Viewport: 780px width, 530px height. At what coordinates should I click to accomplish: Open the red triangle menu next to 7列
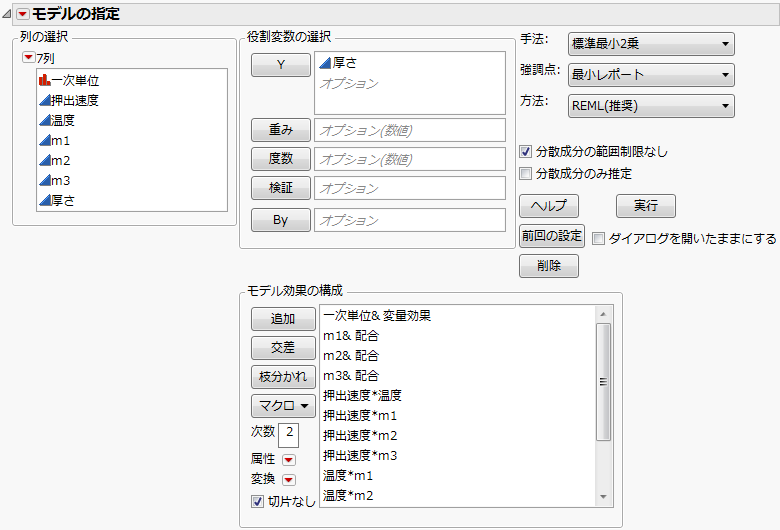click(x=29, y=58)
